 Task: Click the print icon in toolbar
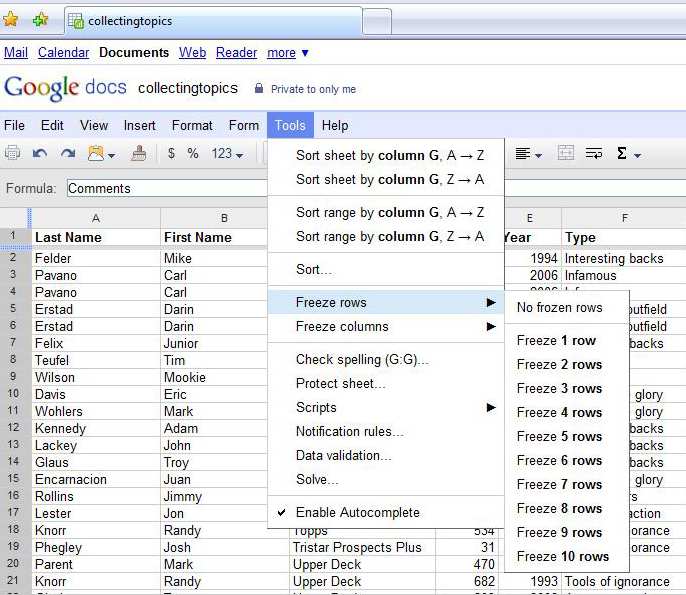click(x=12, y=154)
